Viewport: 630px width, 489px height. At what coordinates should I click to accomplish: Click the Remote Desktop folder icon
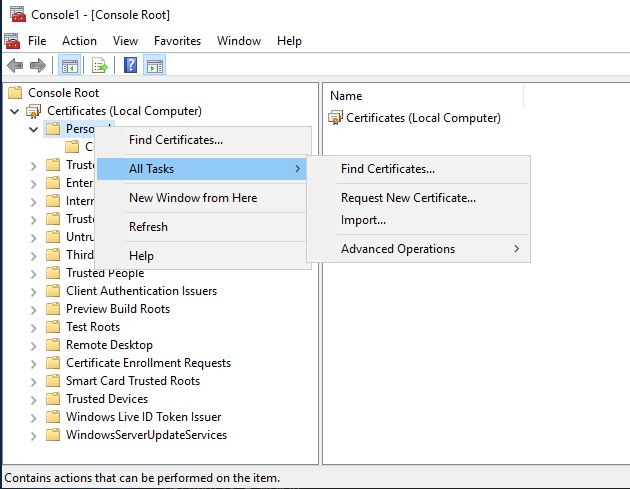tap(53, 345)
